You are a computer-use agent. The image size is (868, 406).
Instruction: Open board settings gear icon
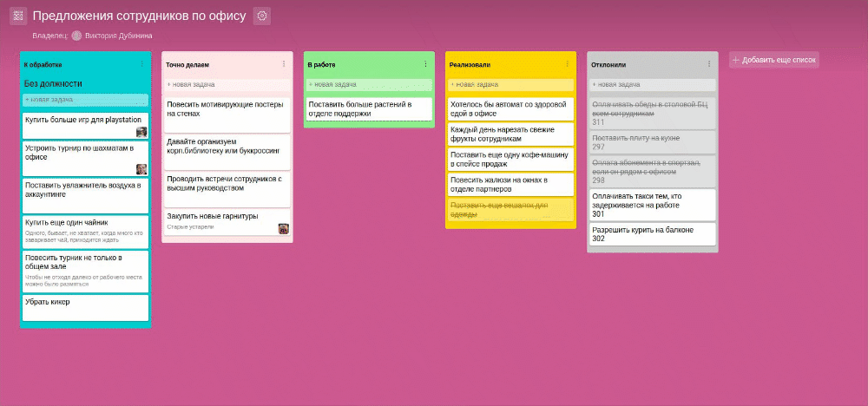263,16
